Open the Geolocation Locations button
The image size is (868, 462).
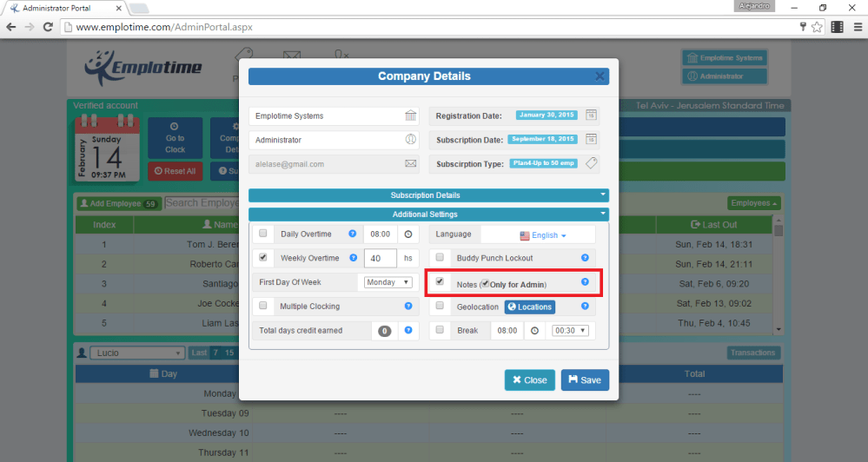click(529, 307)
